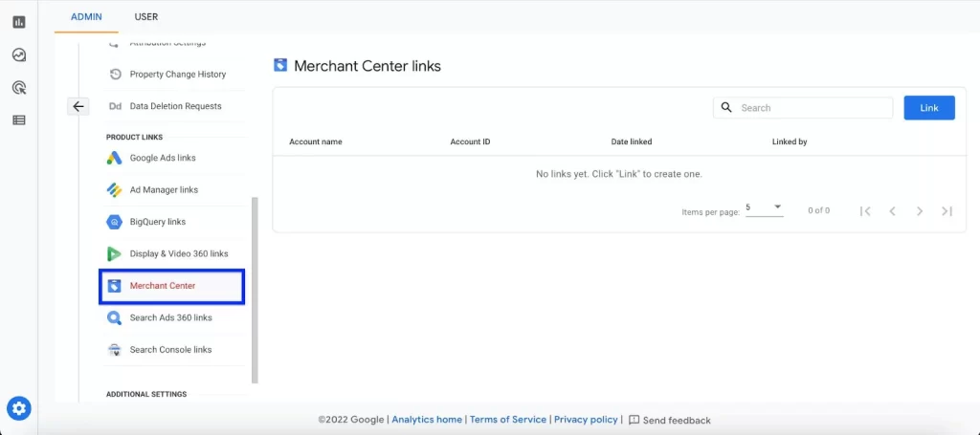Open Terms of Service link
This screenshot has height=435, width=980.
coord(508,420)
